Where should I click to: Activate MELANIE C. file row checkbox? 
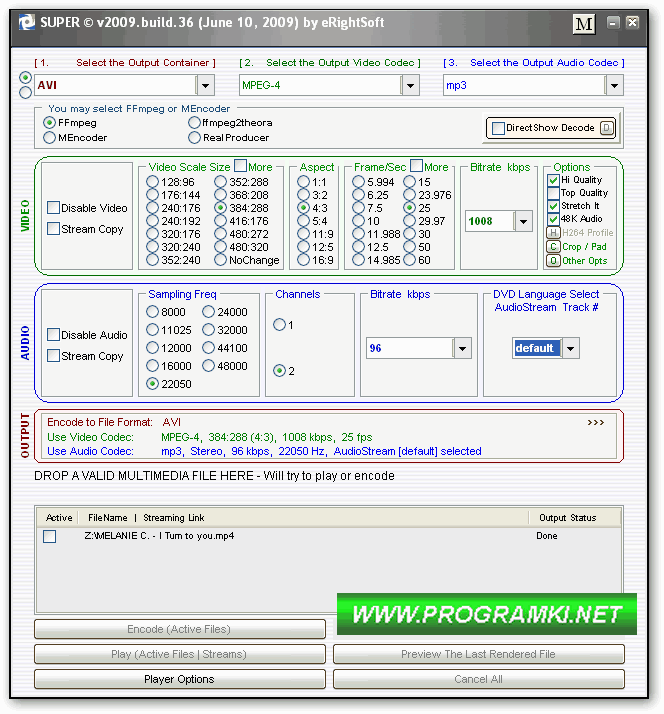50,536
